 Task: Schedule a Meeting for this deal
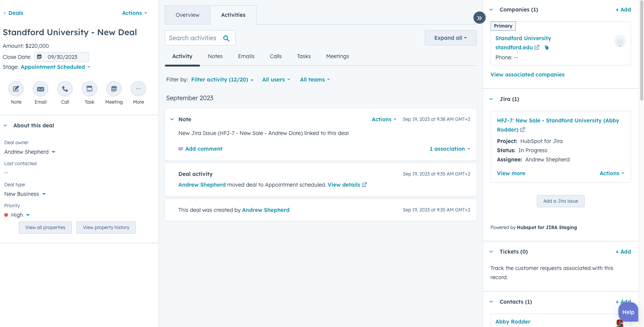[x=114, y=89]
